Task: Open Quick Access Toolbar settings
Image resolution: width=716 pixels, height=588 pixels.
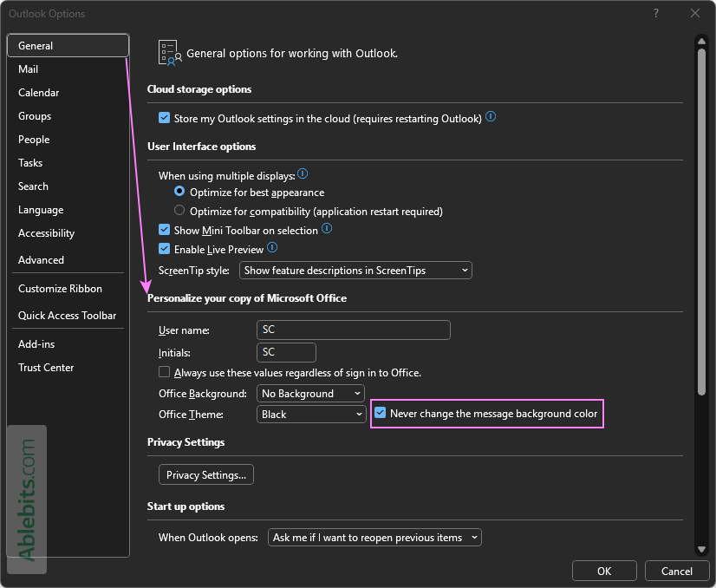Action: tap(68, 315)
